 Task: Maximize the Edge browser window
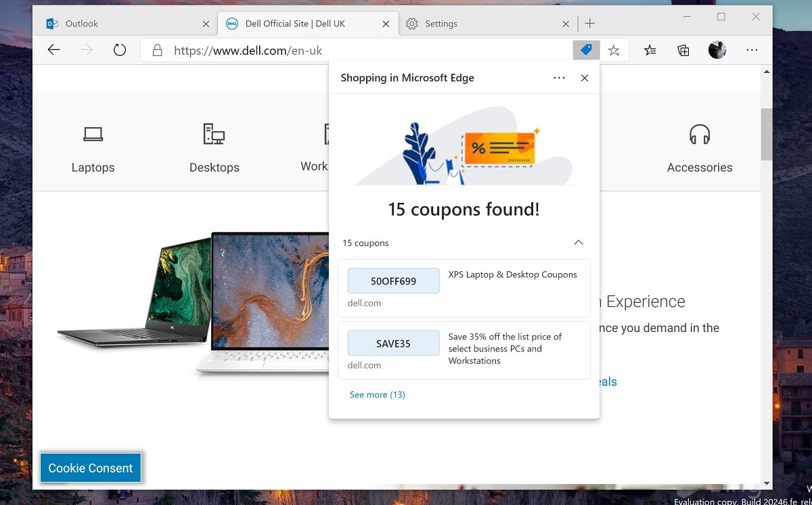click(721, 16)
